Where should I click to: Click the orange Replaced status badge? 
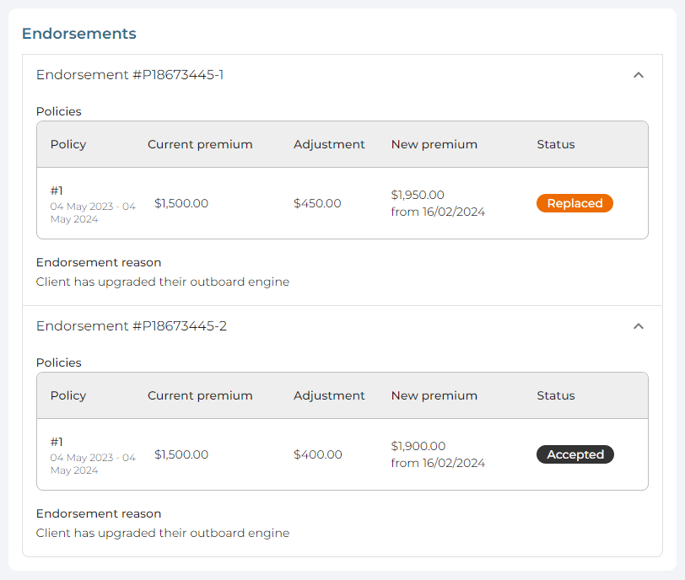(574, 203)
